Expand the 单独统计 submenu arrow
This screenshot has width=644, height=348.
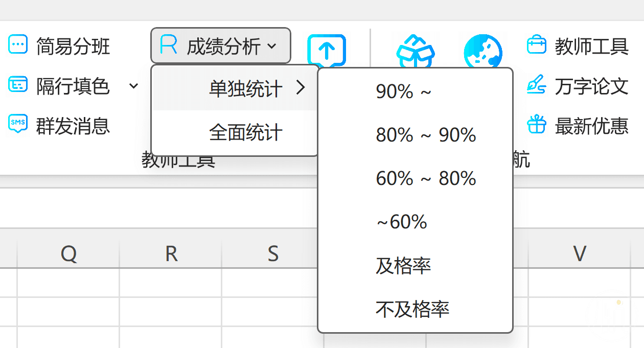pyautogui.click(x=301, y=88)
